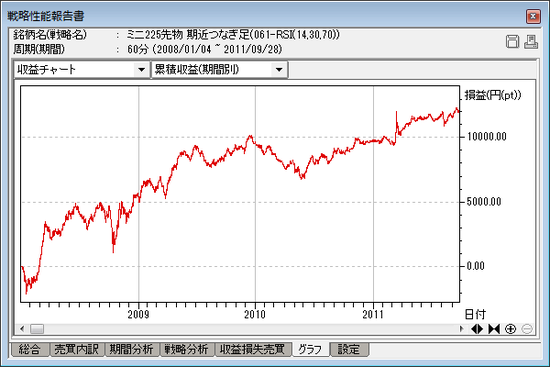Close the 戦略性能報告書 window
The width and height of the screenshot is (550, 367).
click(x=533, y=16)
